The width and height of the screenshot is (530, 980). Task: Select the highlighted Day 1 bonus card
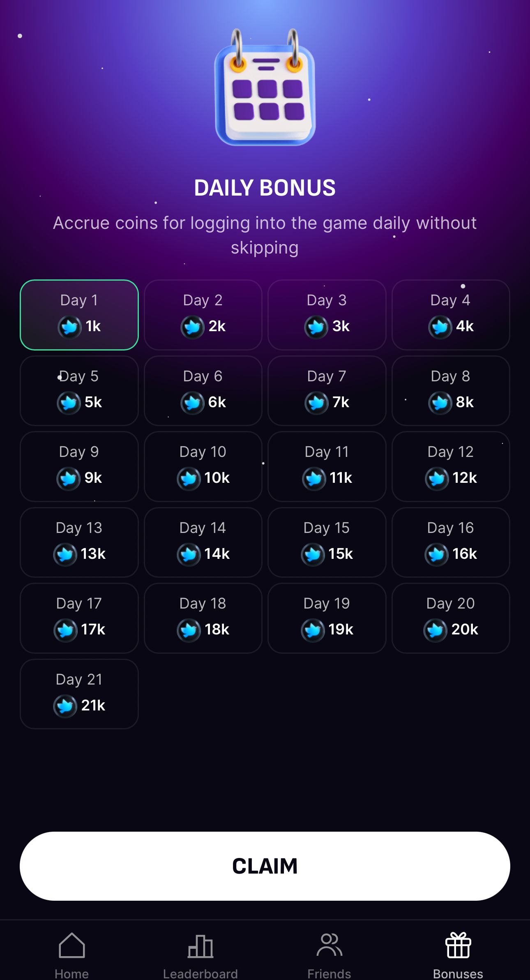79,314
